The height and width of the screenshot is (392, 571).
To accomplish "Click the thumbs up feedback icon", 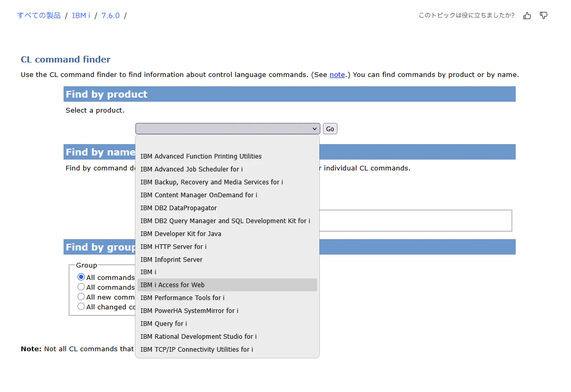I will click(x=527, y=15).
